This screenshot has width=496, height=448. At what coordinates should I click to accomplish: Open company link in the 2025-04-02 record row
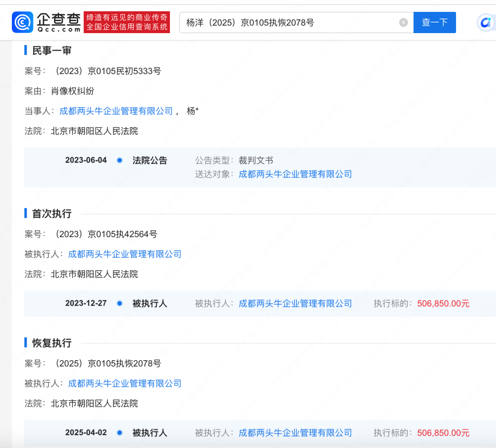(295, 432)
